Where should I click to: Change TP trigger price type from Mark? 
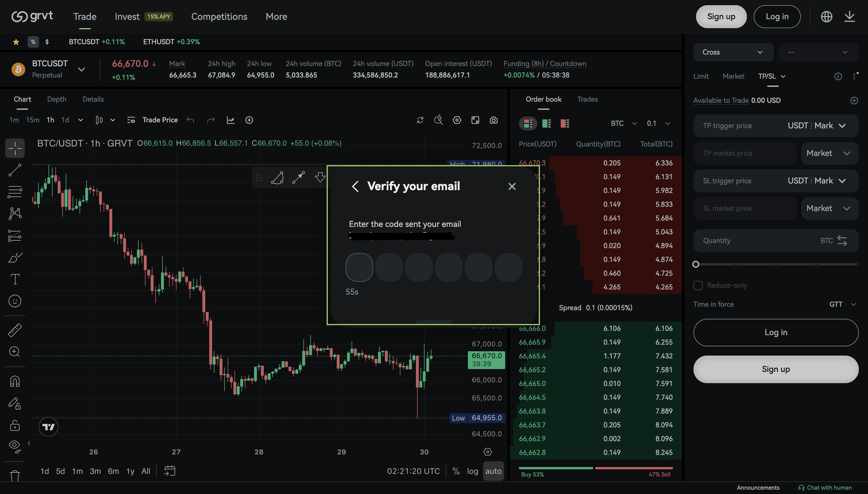(x=830, y=126)
